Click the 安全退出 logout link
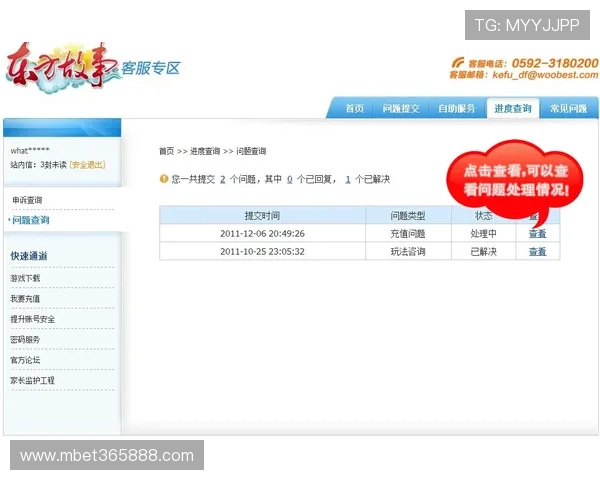This screenshot has width=600, height=480. coord(88,165)
